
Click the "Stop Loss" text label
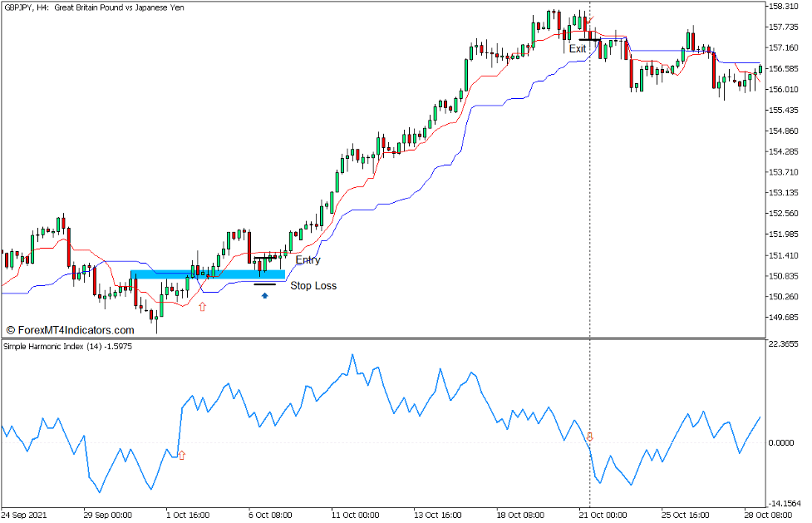313,286
